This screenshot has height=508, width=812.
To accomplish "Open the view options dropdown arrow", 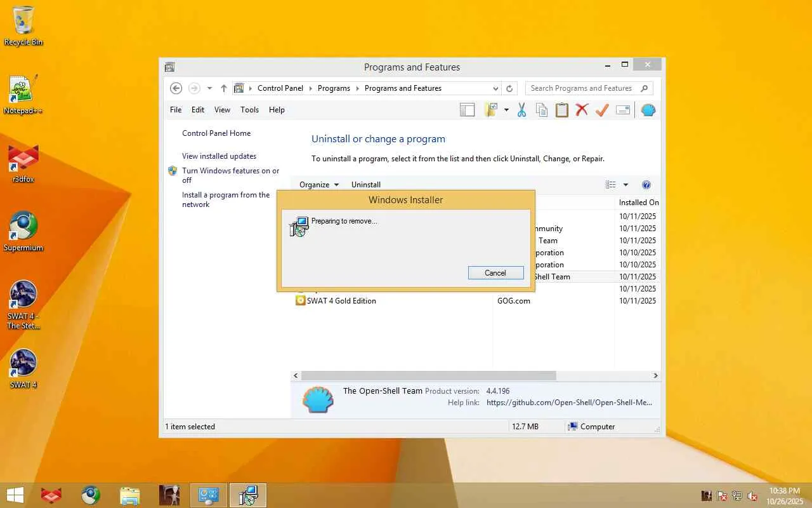I will coord(625,185).
